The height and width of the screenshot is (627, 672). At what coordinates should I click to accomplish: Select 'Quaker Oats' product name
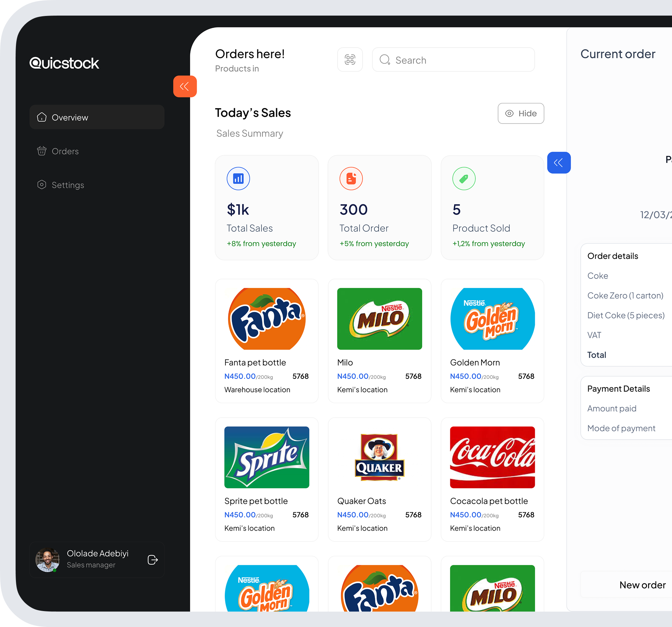click(x=362, y=501)
